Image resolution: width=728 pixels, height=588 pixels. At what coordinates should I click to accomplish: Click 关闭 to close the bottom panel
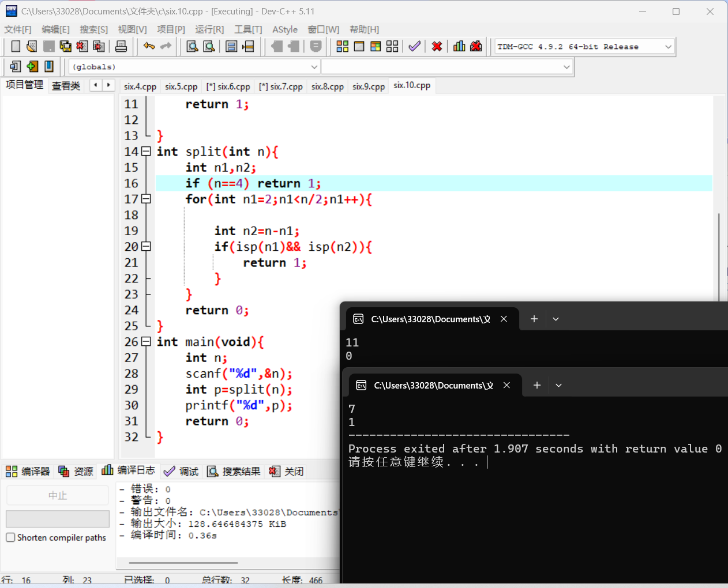click(286, 472)
